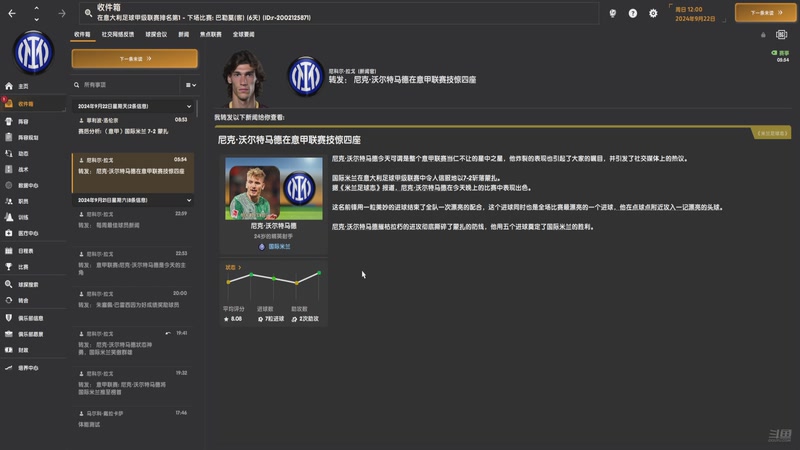Open the 职员 staff sidebar icon
The image size is (800, 450).
[9, 201]
